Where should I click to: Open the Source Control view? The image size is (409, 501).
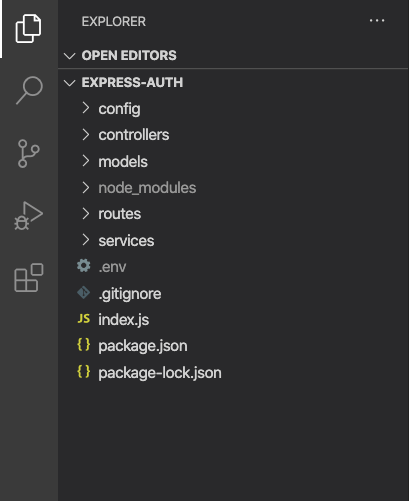pyautogui.click(x=28, y=153)
